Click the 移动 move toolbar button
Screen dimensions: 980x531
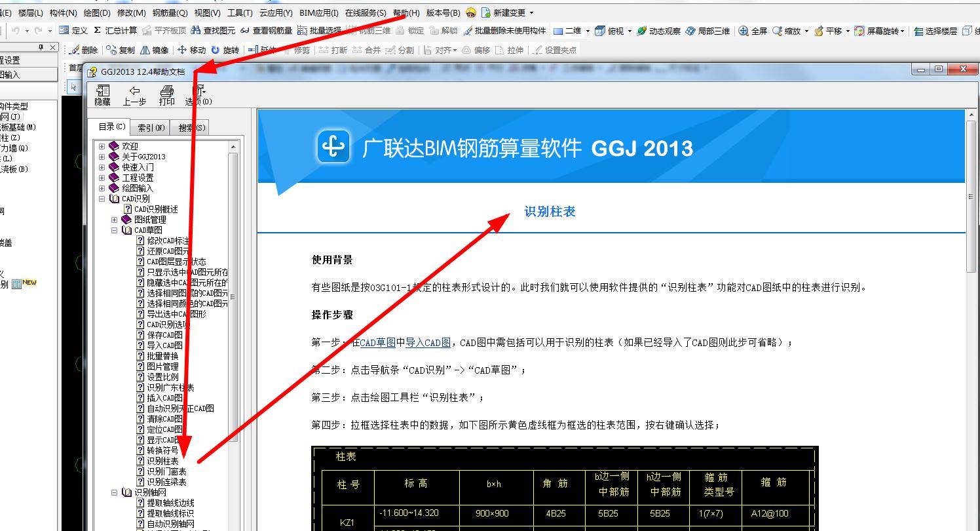pyautogui.click(x=191, y=50)
